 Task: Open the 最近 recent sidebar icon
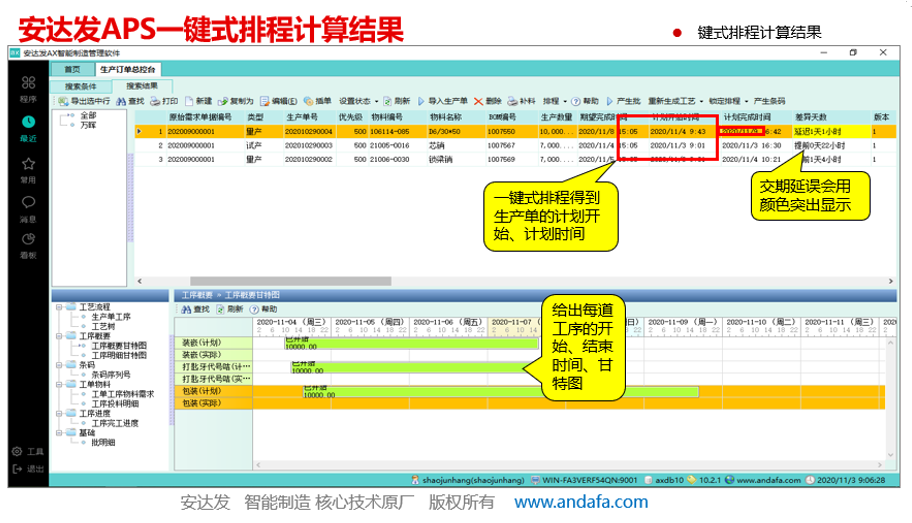(28, 122)
